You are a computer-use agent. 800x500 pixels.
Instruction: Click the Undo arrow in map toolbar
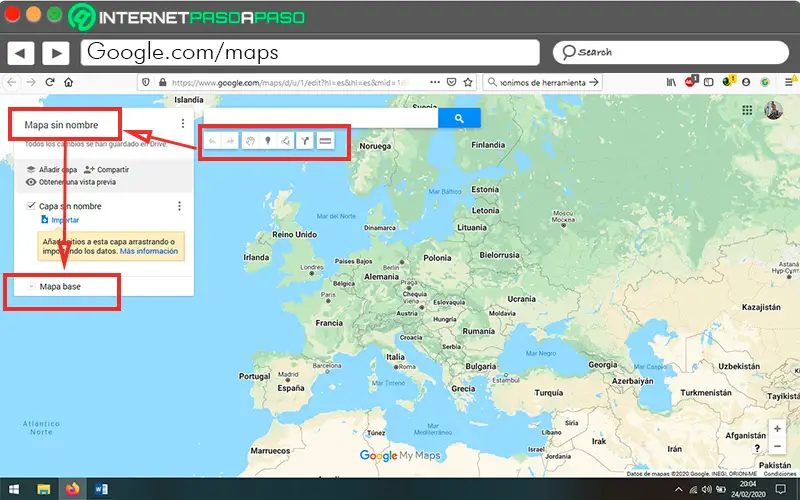coord(213,141)
